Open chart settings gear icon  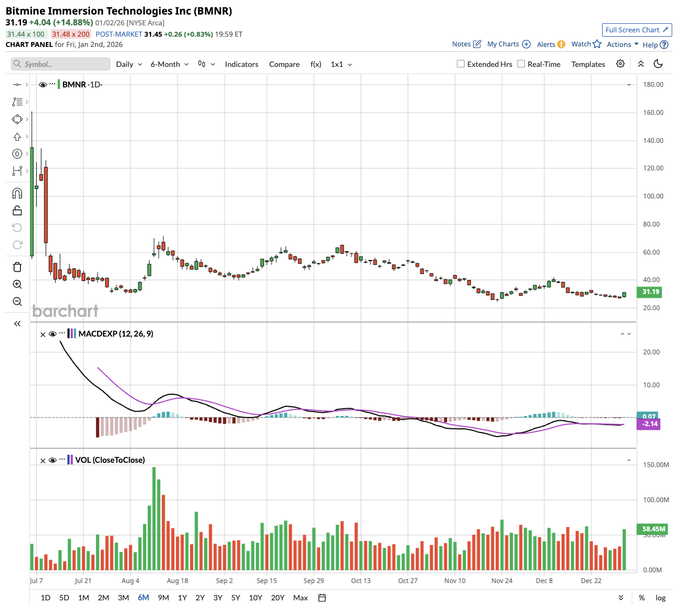pyautogui.click(x=620, y=64)
